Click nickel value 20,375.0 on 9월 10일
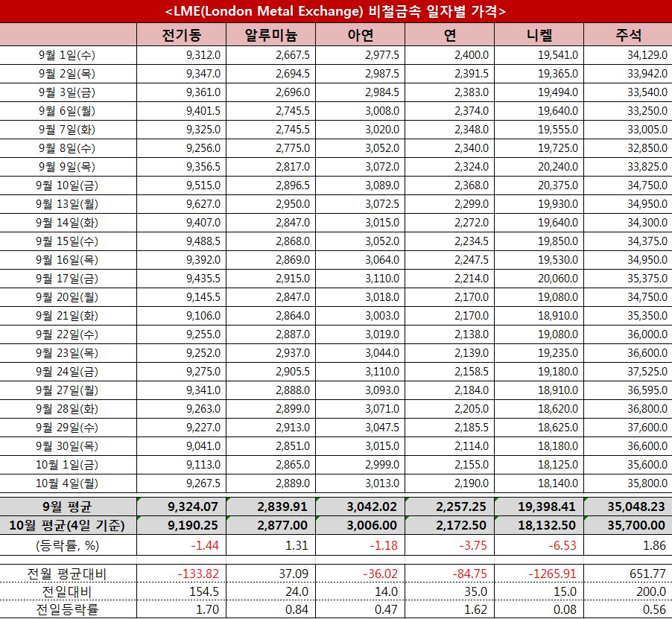672x619 pixels. pos(558,185)
